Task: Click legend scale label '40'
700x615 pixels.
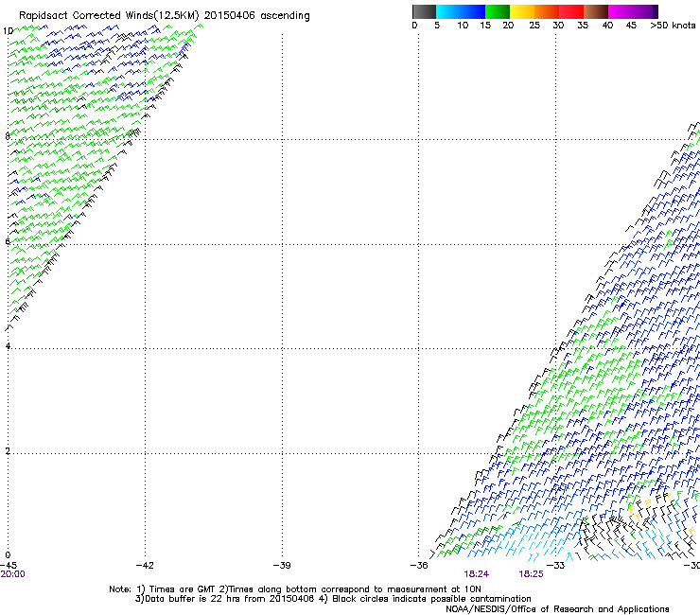Action: pyautogui.click(x=607, y=26)
